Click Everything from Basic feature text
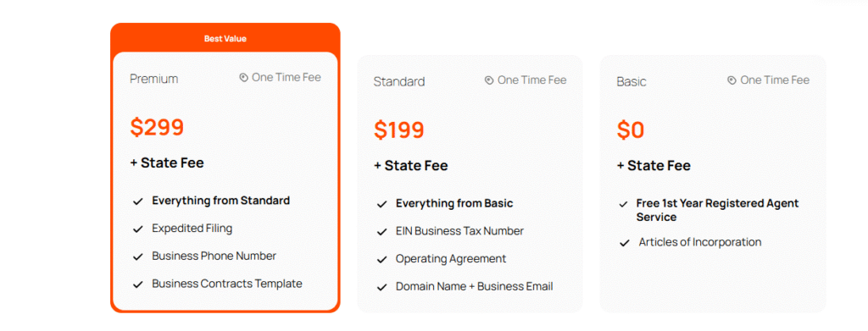 454,203
